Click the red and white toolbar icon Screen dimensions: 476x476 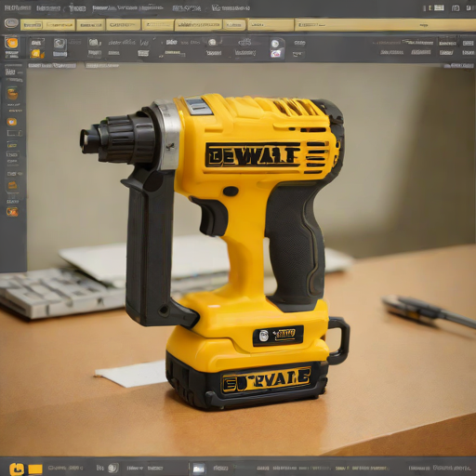tap(276, 54)
